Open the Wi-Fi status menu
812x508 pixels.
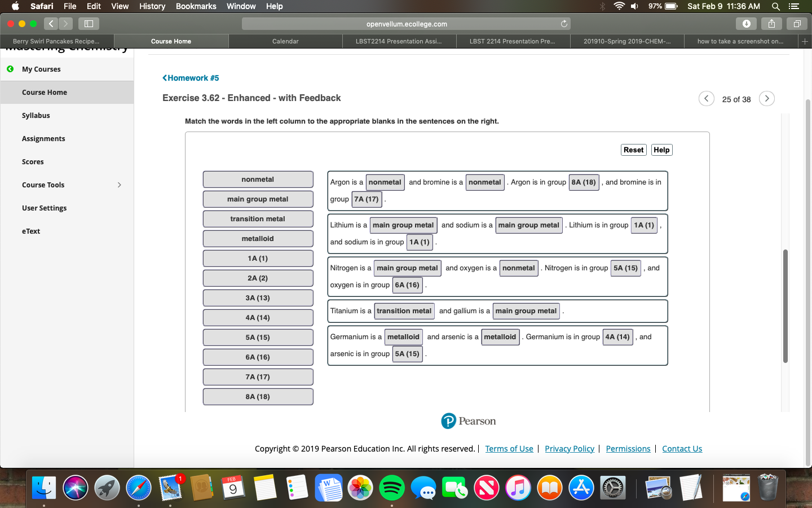(619, 6)
